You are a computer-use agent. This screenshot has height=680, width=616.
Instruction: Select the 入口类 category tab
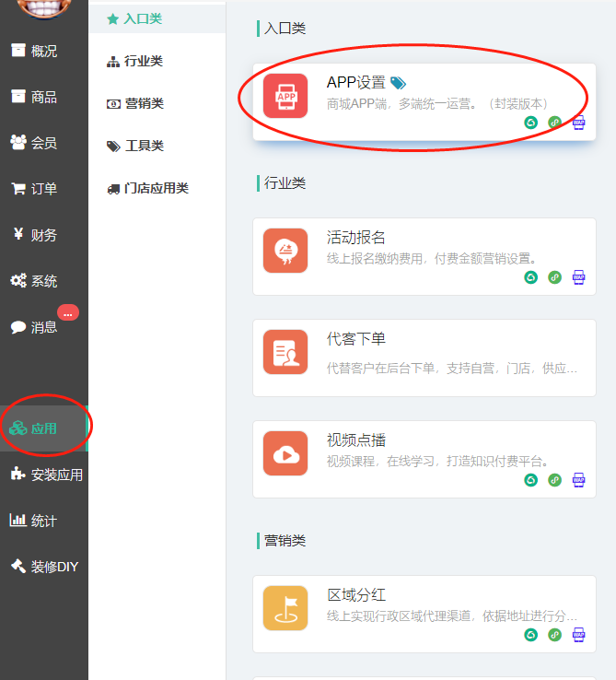(157, 18)
